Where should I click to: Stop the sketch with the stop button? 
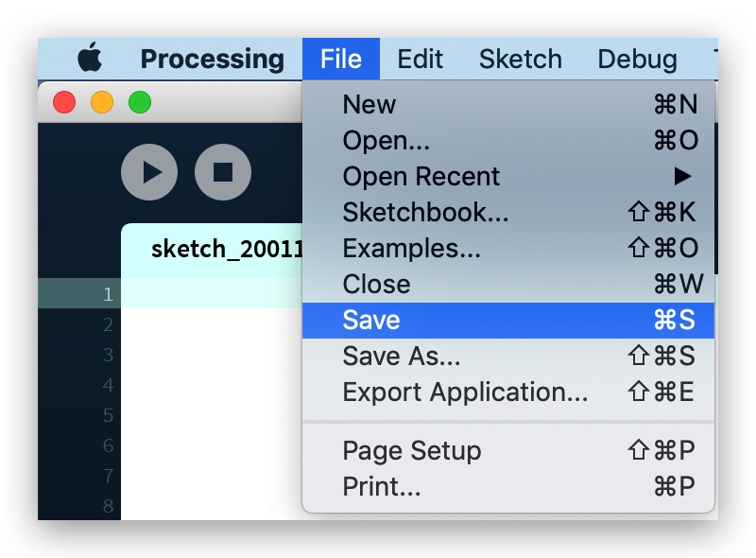click(x=223, y=172)
